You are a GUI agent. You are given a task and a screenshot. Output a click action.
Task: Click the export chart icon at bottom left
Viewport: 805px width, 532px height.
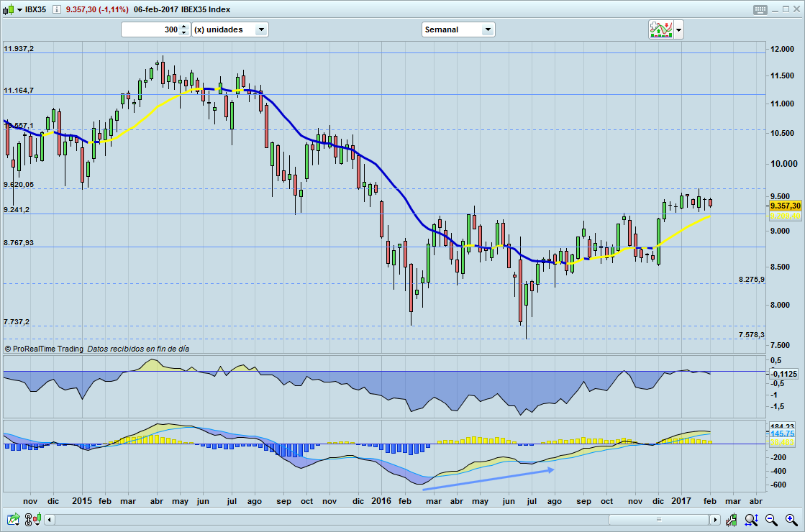13,519
